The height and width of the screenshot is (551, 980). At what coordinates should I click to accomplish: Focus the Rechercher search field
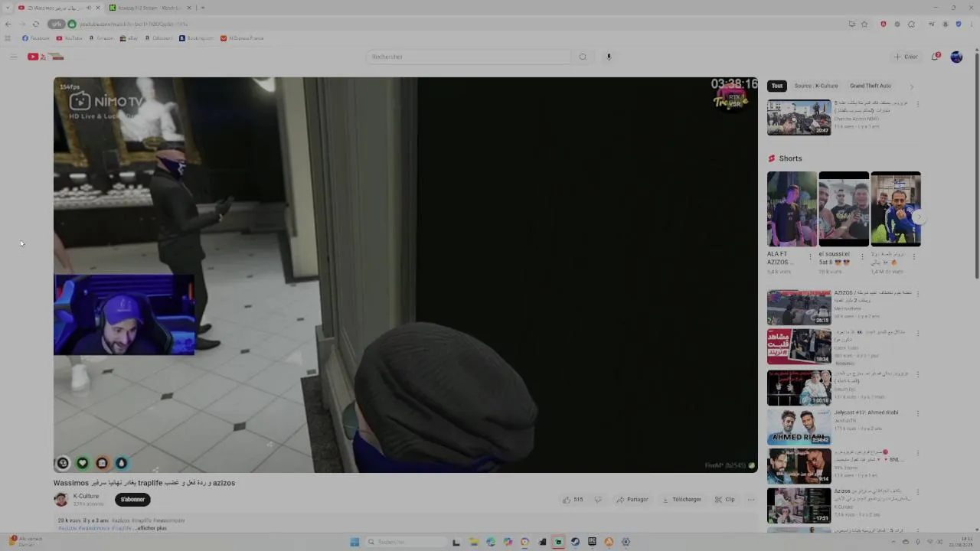click(x=469, y=57)
